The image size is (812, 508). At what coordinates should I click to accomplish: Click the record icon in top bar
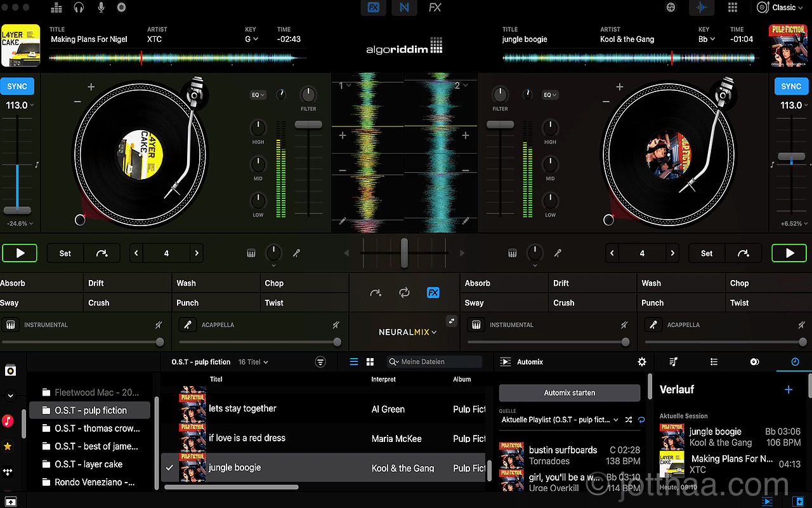(122, 8)
